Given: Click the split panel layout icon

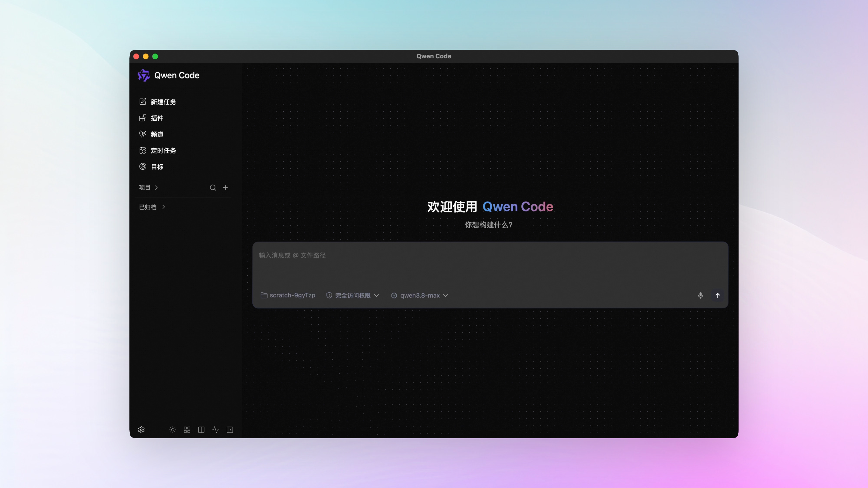Looking at the screenshot, I should coord(201,430).
